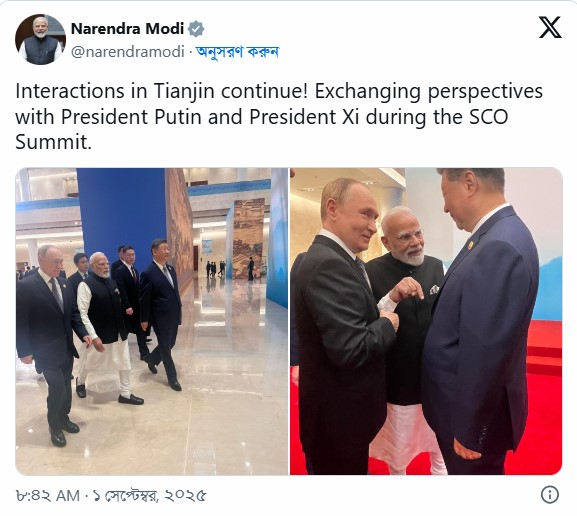Open the ৮:৪২ AM timestamp link
The width and height of the screenshot is (577, 516).
pyautogui.click(x=47, y=496)
